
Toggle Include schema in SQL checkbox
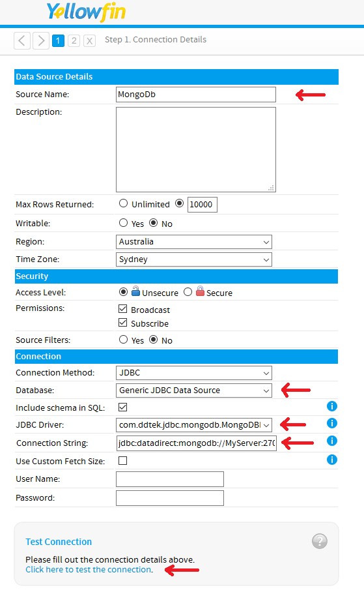(x=123, y=407)
